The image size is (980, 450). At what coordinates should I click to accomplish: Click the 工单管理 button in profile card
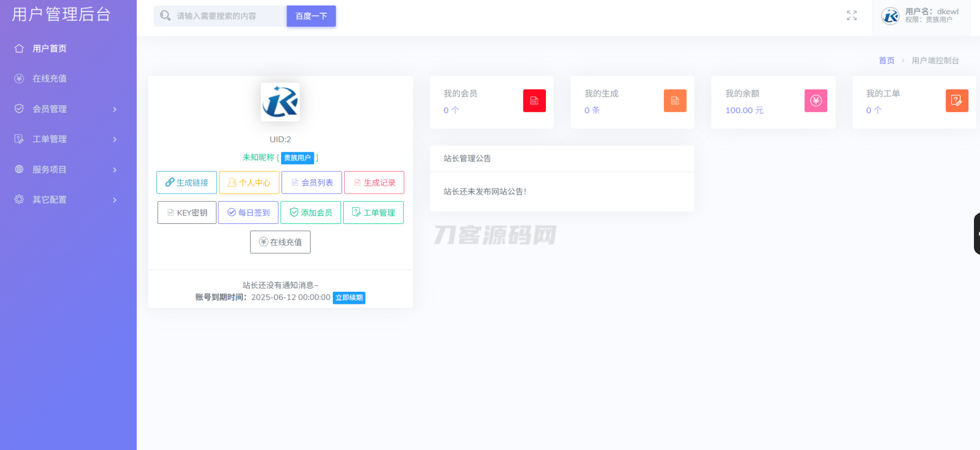pyautogui.click(x=373, y=212)
